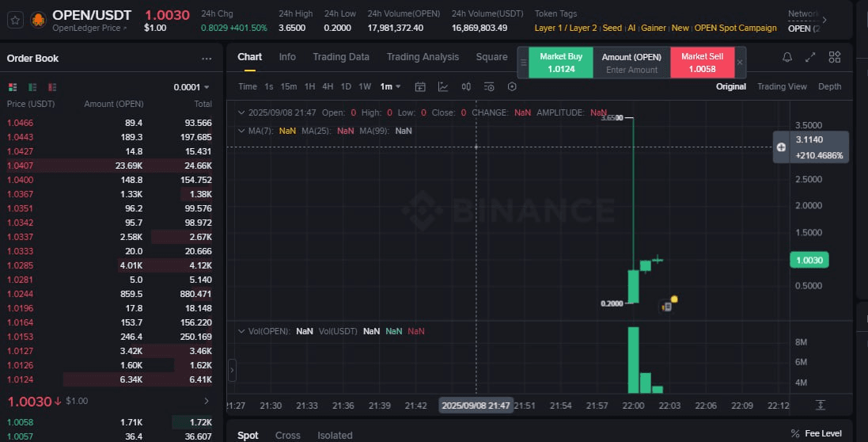Click the Fee Level link
Viewport: 868px width, 442px height.
coord(823,434)
